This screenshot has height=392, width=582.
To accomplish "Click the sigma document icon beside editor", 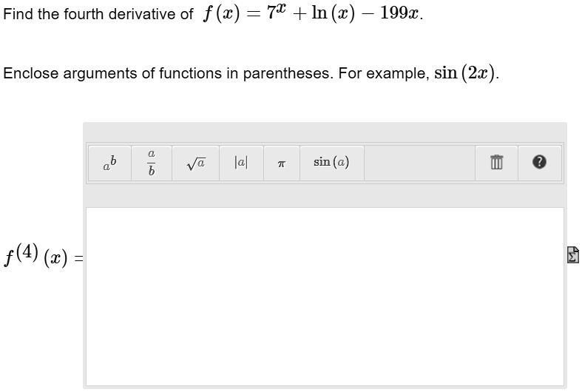I will pos(572,254).
